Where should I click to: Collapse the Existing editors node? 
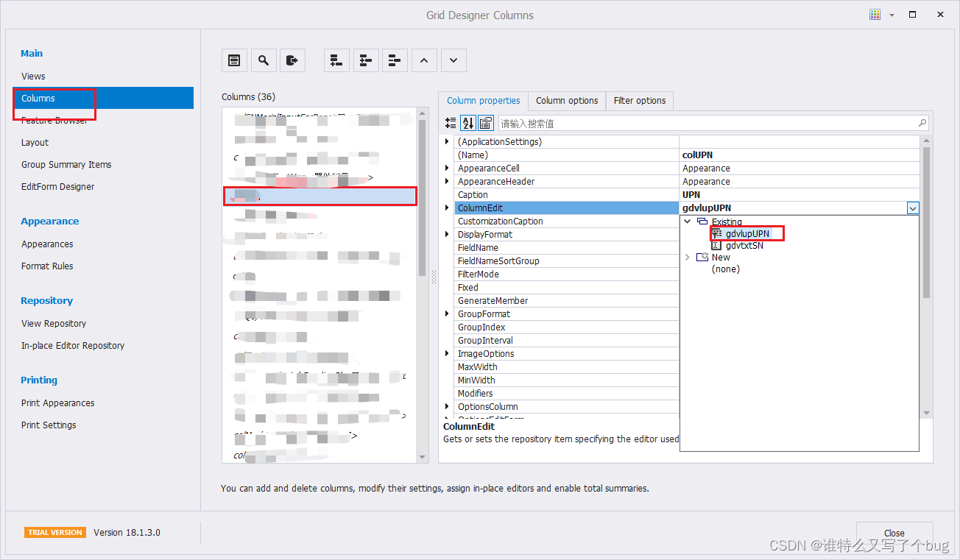coord(688,221)
